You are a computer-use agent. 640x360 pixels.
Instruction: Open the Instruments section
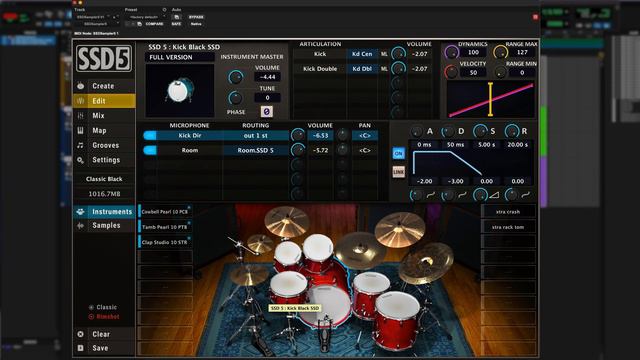tap(104, 211)
